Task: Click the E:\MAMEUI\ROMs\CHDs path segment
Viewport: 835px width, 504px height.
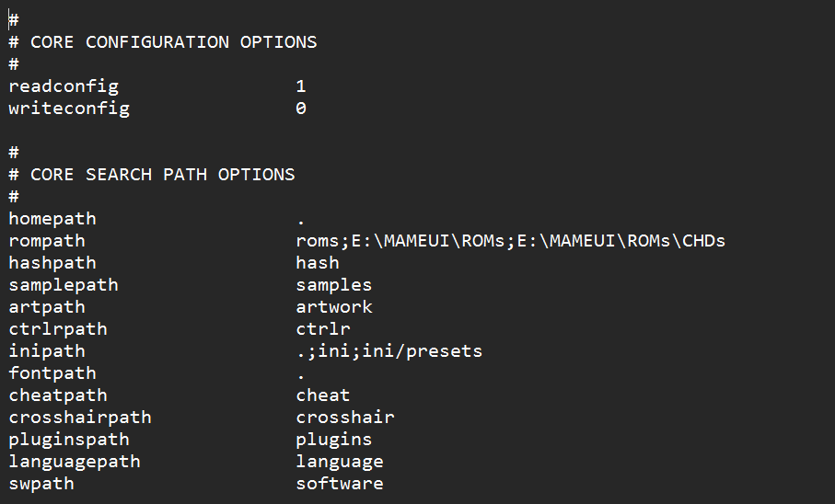Action: pyautogui.click(x=620, y=241)
